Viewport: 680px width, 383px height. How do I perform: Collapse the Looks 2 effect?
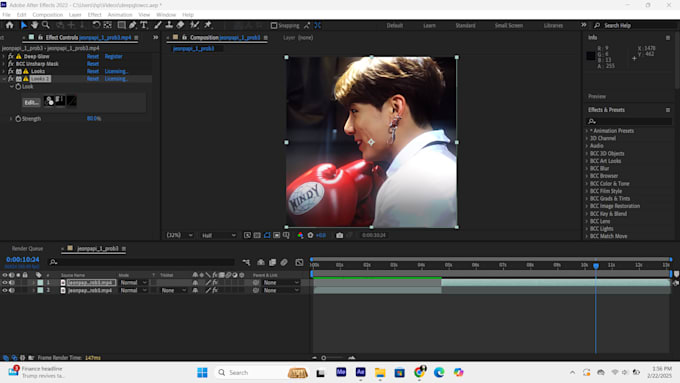click(x=4, y=79)
